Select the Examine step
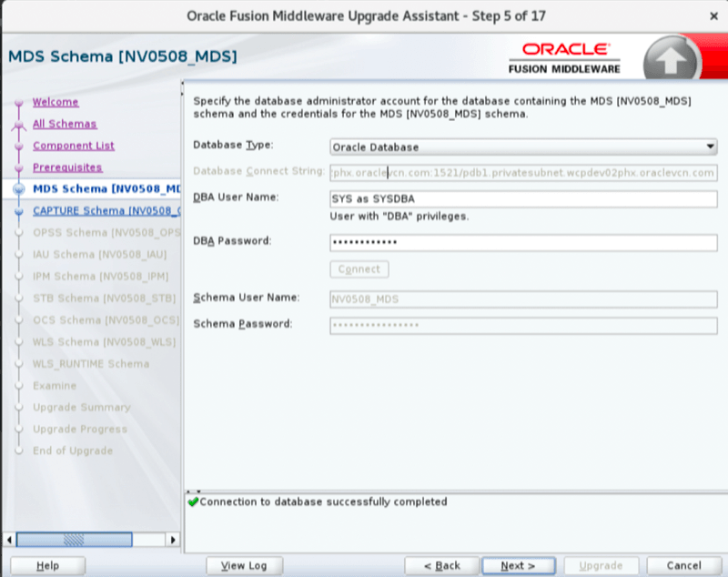Screen dimensions: 728x577 55,385
